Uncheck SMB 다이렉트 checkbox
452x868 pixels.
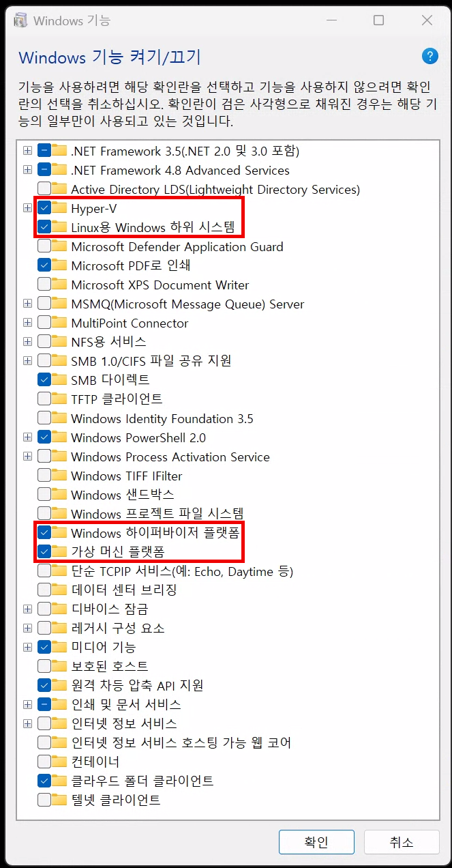click(44, 379)
